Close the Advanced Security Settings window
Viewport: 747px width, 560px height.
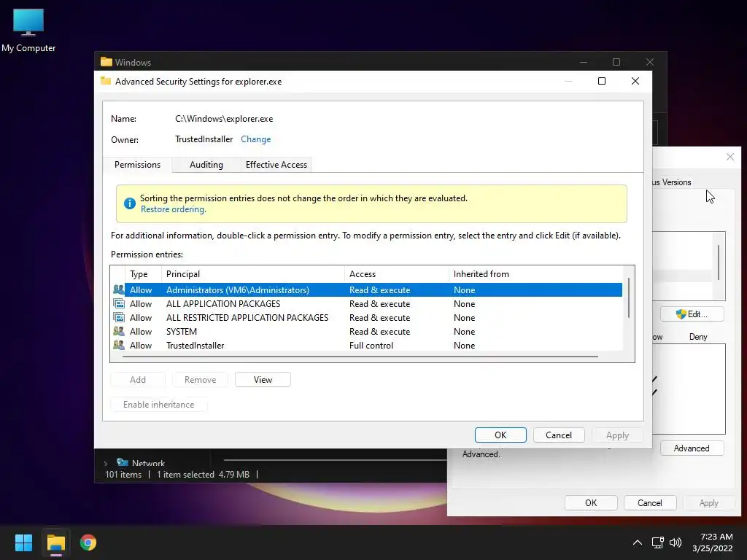635,81
